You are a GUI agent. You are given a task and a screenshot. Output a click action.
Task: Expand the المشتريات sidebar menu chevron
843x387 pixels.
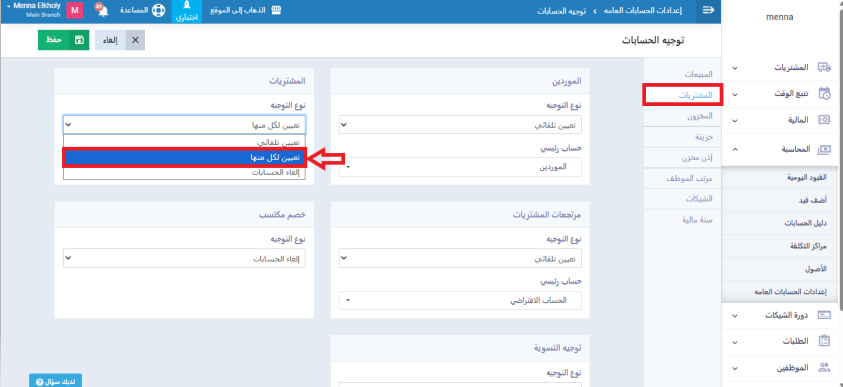click(735, 68)
